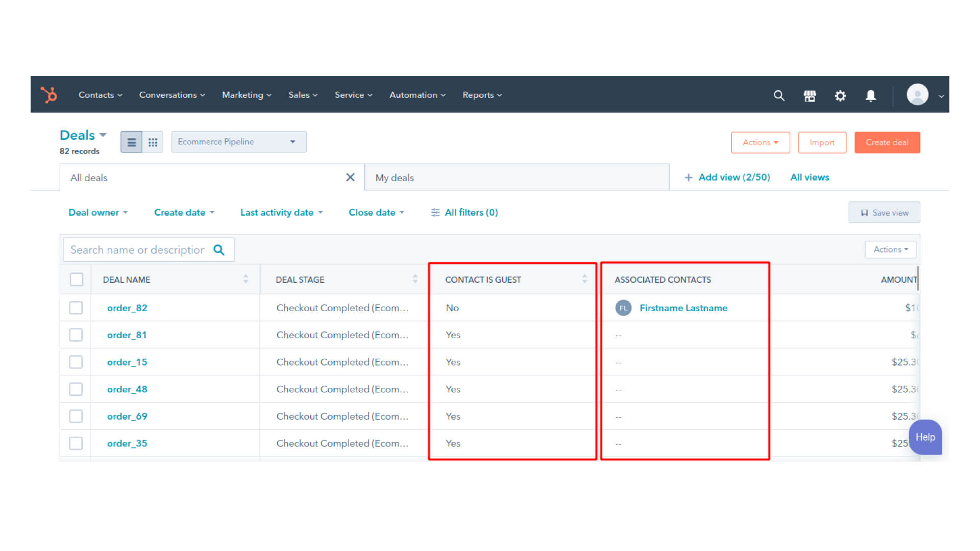Open the search magnifier in top bar
Screen dimensions: 980x551
point(779,95)
